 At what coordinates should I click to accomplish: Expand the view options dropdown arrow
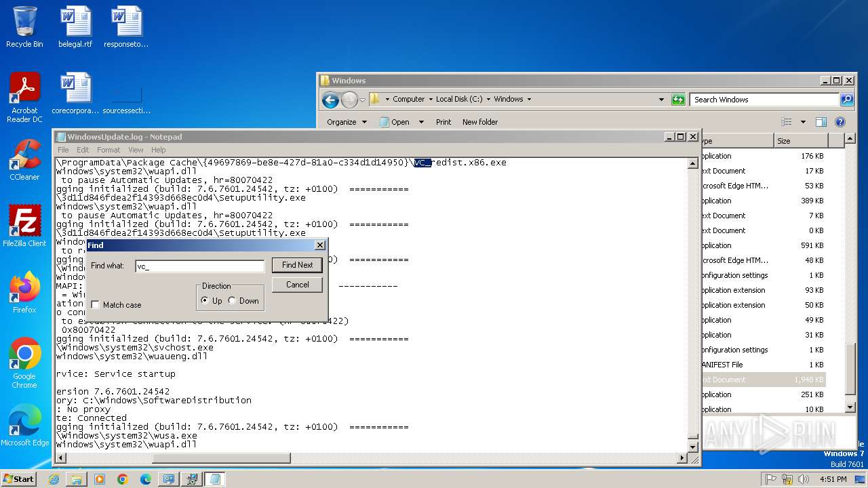point(803,122)
